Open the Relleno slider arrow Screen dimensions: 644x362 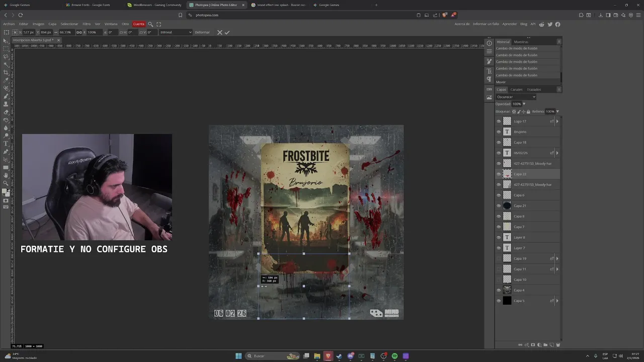pos(557,111)
